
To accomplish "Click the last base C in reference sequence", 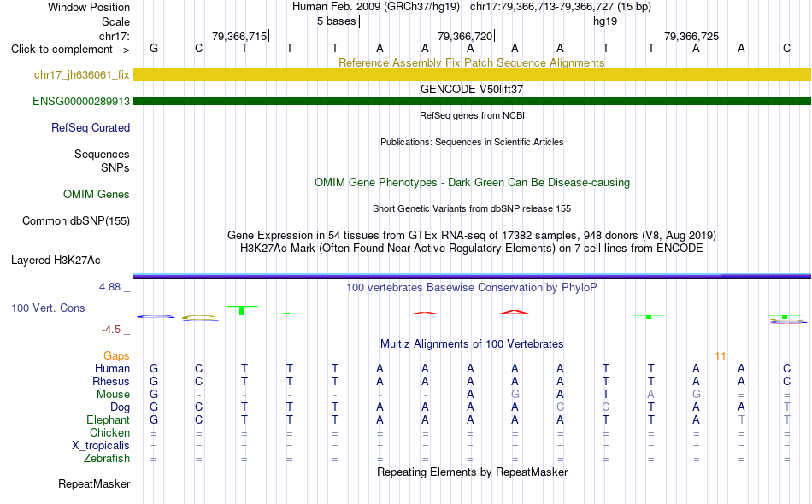I will [x=786, y=49].
